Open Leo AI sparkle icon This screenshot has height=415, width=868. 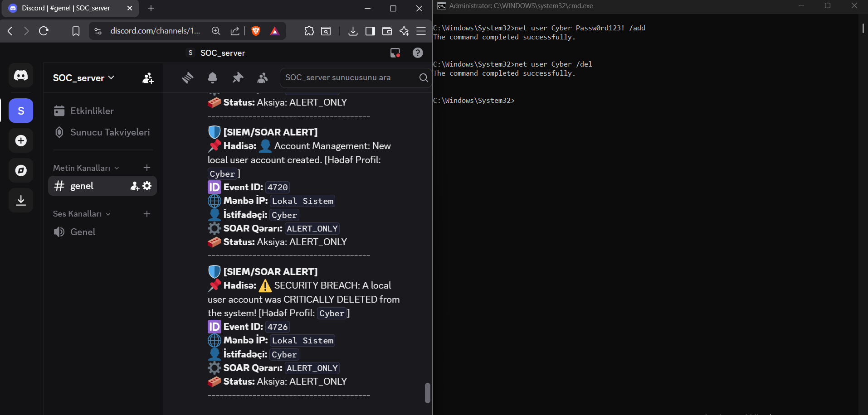[x=404, y=31]
